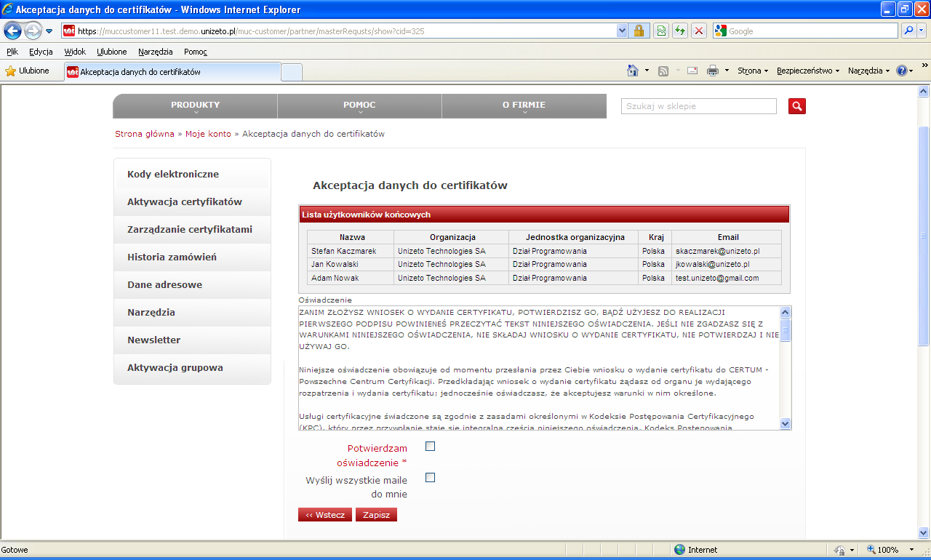Open the Narzędzia command bar dropdown
Screen dimensions: 931x560
point(869,71)
